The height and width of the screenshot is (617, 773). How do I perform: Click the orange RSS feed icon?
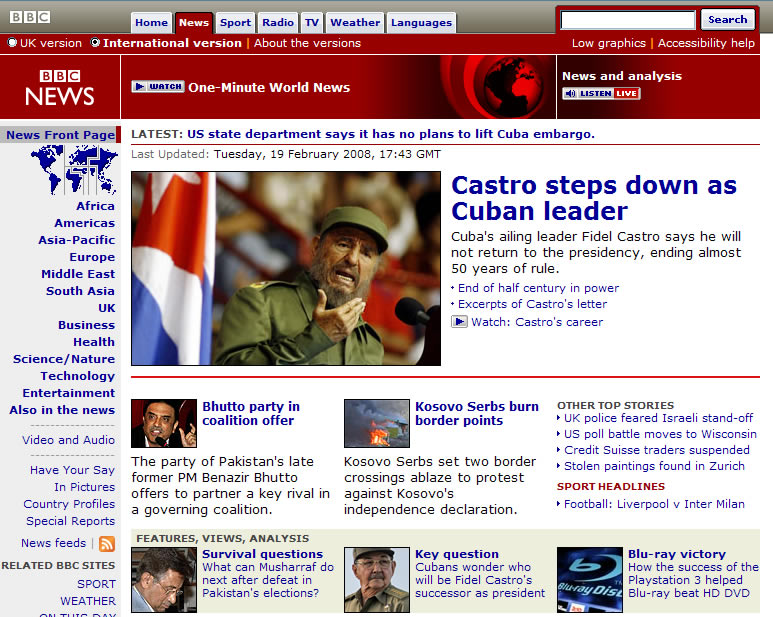tap(107, 544)
